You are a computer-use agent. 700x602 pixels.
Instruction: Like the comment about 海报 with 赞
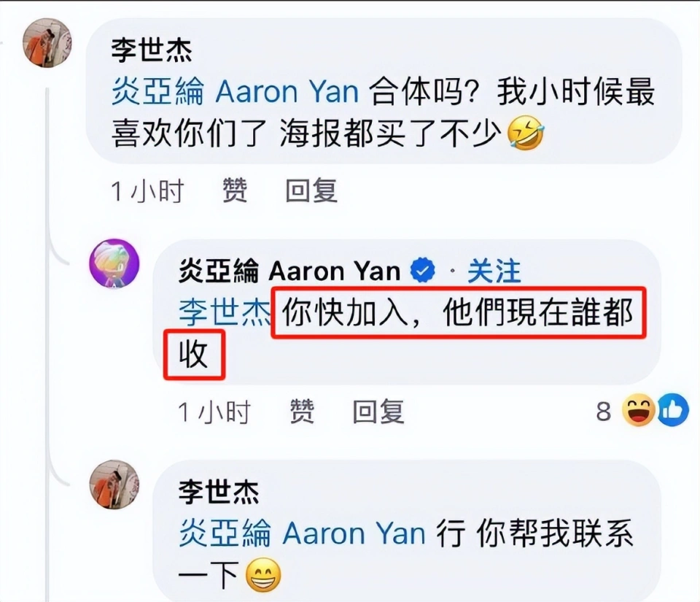tap(235, 190)
